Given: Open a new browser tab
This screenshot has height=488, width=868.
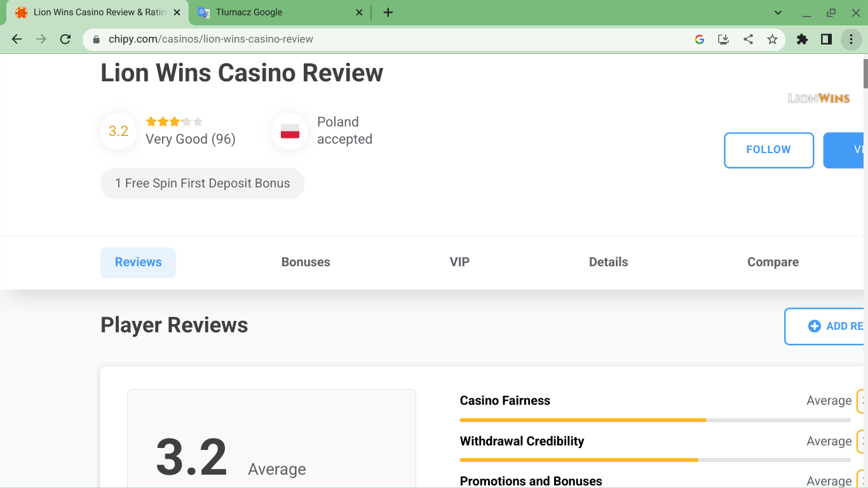Looking at the screenshot, I should (388, 13).
